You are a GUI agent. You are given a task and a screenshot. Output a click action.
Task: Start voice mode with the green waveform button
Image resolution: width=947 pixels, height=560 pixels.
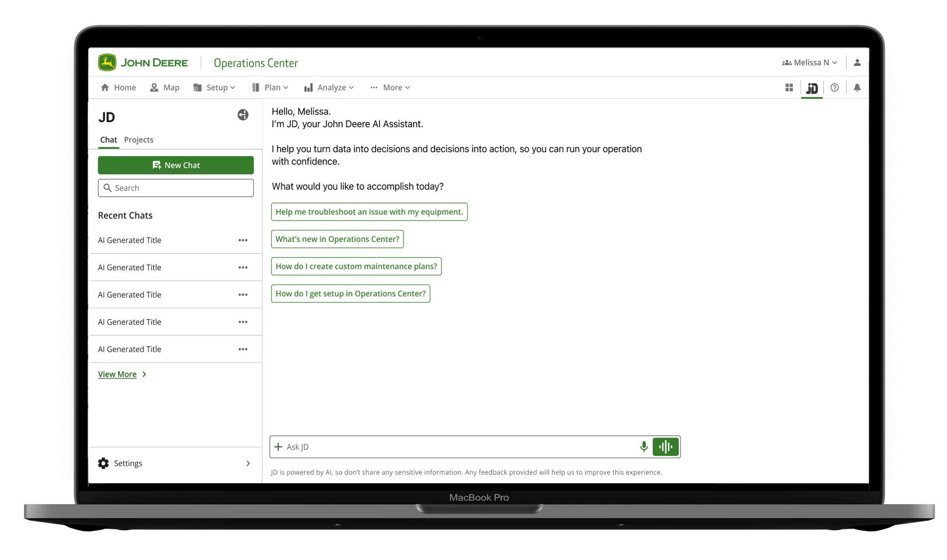666,447
